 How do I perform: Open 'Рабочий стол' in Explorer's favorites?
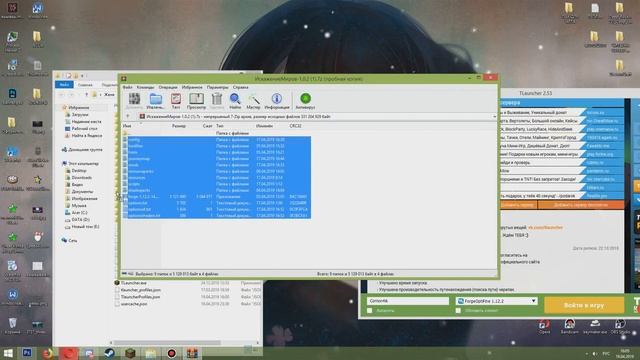pos(84,129)
